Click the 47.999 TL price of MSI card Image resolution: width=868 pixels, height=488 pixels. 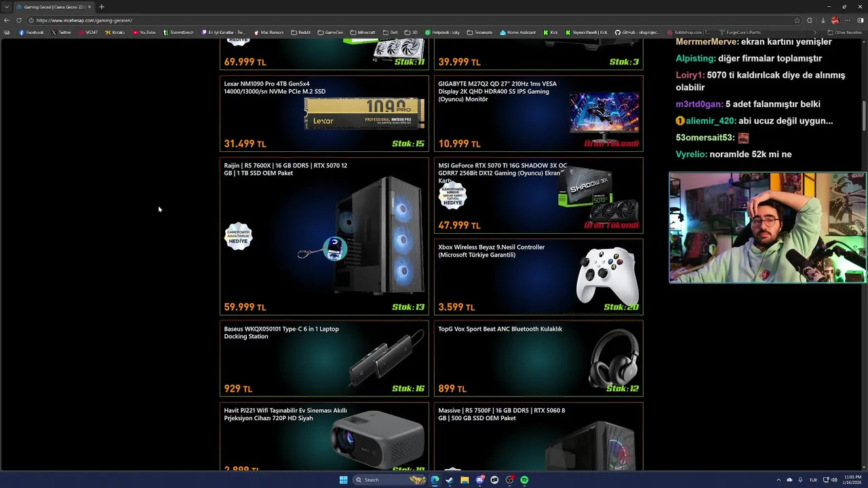459,226
